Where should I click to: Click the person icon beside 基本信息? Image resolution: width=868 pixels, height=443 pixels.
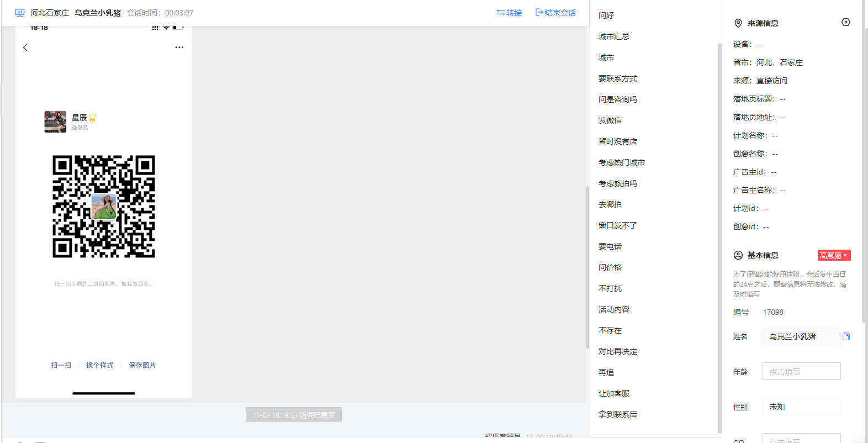tap(738, 255)
